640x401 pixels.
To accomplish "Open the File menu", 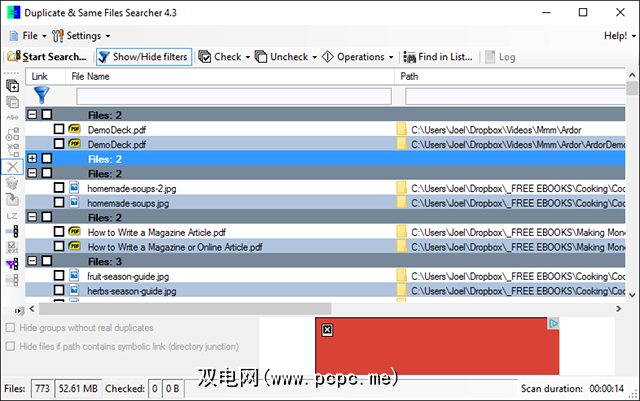I will [28, 36].
